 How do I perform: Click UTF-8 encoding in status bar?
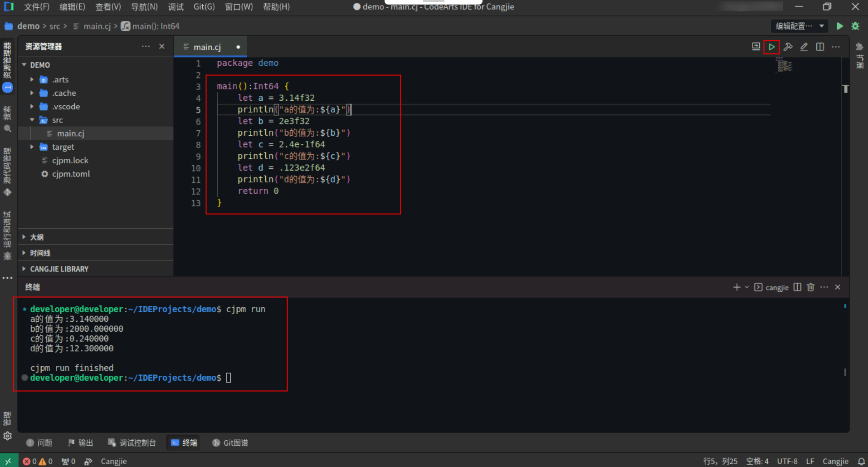(x=787, y=461)
